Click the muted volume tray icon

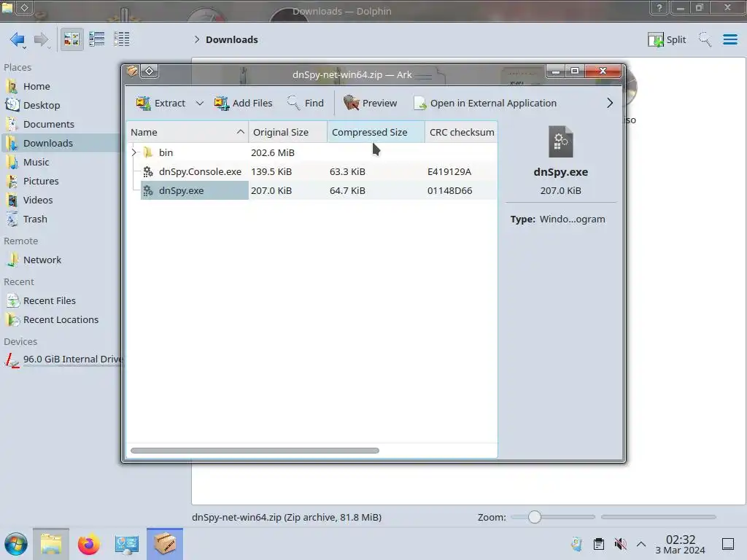pyautogui.click(x=620, y=544)
